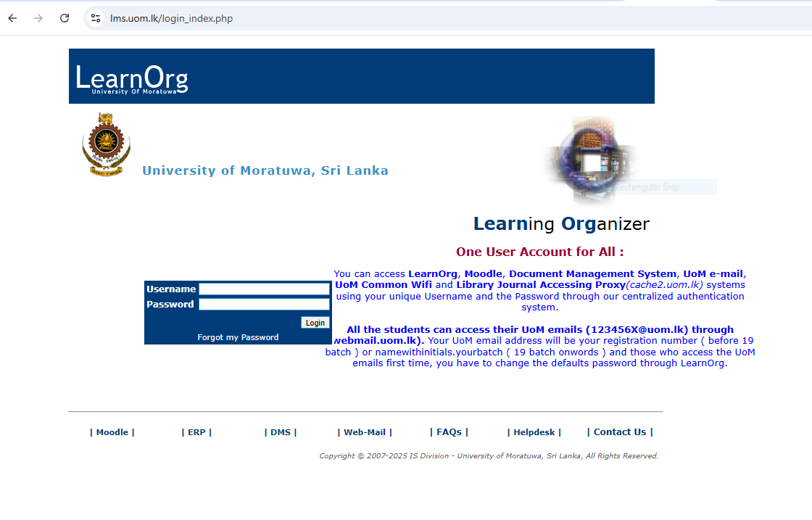Click the 'Learning Organizer' title
Image resolution: width=812 pixels, height=520 pixels.
pos(561,224)
